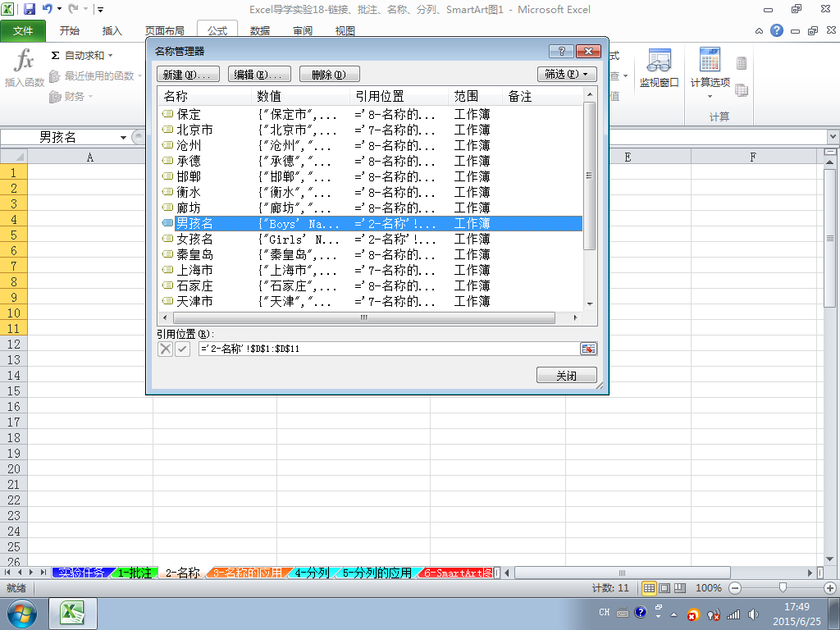Switch to the View ribbon tab

[345, 30]
